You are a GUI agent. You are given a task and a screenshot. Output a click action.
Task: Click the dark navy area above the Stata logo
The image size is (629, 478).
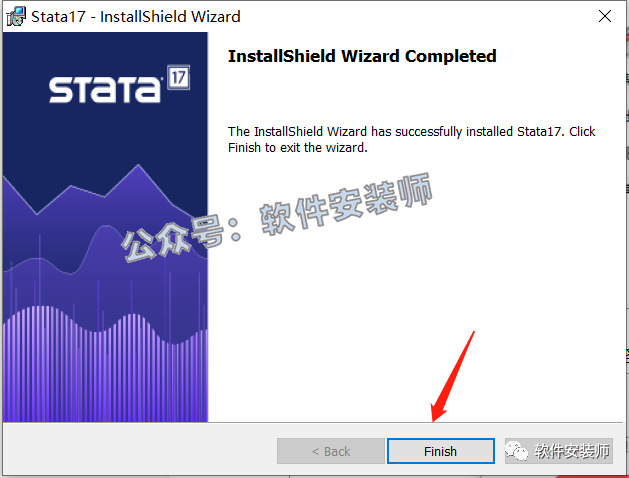click(x=105, y=48)
